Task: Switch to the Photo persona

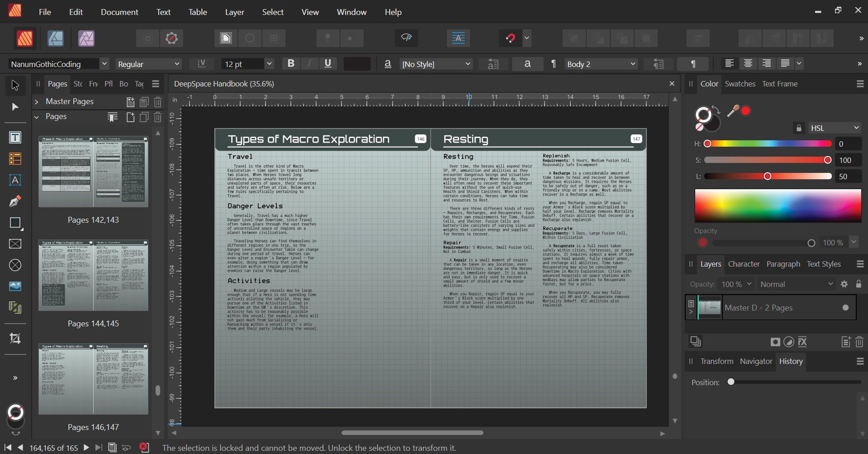Action: 86,38
